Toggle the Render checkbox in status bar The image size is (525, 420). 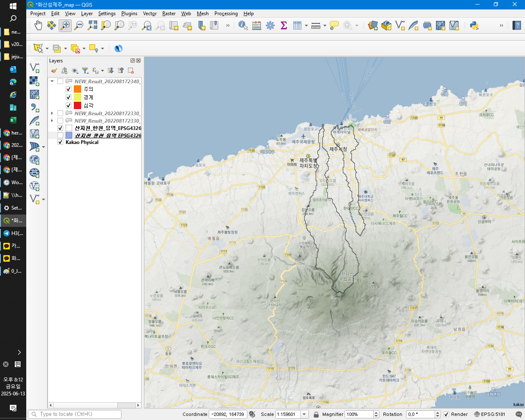[446, 414]
